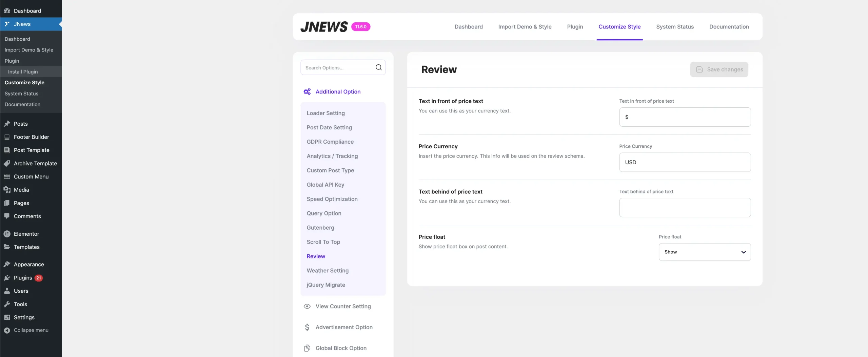Image resolution: width=868 pixels, height=357 pixels.
Task: Click the Global Block Option icon
Action: coord(307,348)
